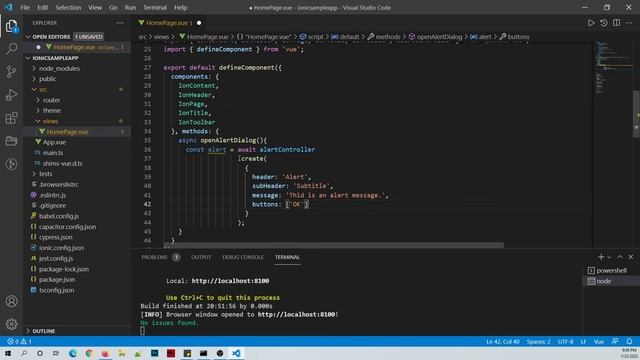640x360 pixels.
Task: Open the Accounts menu icon
Action: (11, 301)
